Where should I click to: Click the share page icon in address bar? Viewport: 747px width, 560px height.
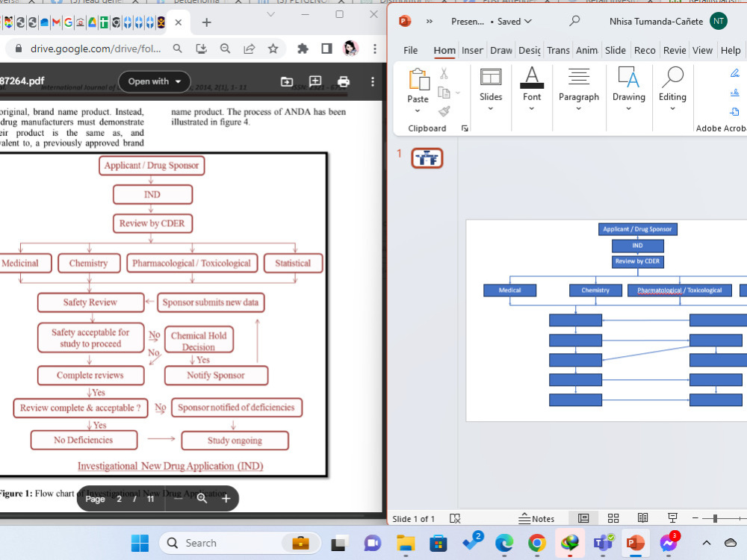[249, 49]
